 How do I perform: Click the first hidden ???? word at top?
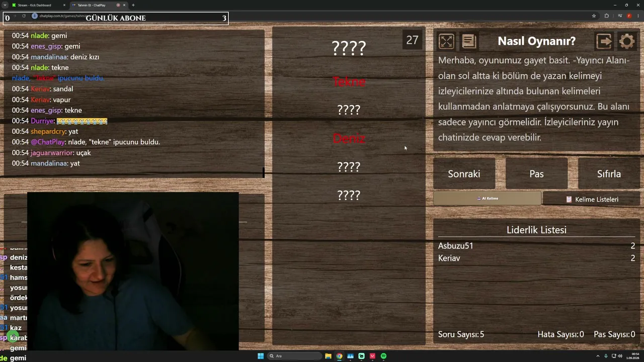point(349,48)
